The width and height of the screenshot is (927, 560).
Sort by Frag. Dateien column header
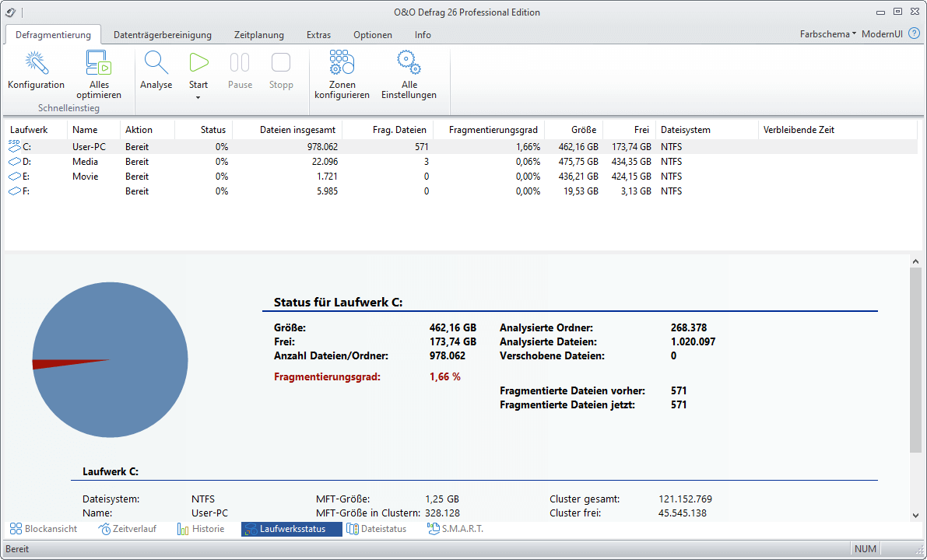[x=388, y=129]
